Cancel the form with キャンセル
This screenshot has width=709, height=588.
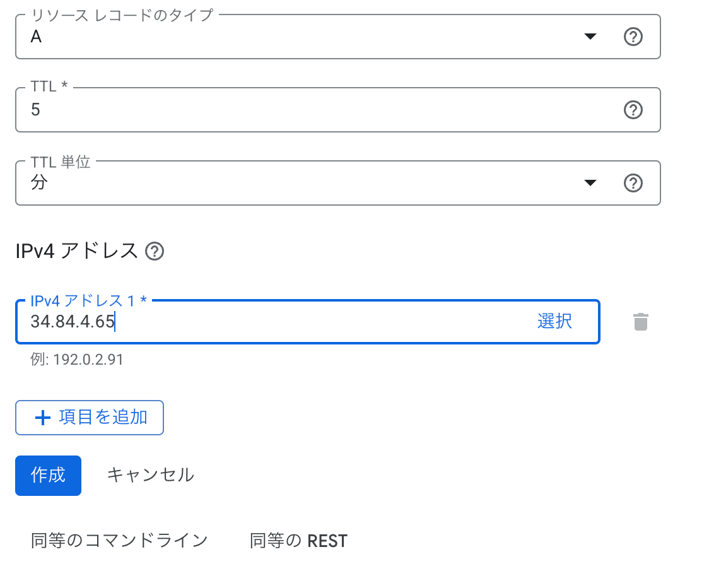pyautogui.click(x=151, y=475)
